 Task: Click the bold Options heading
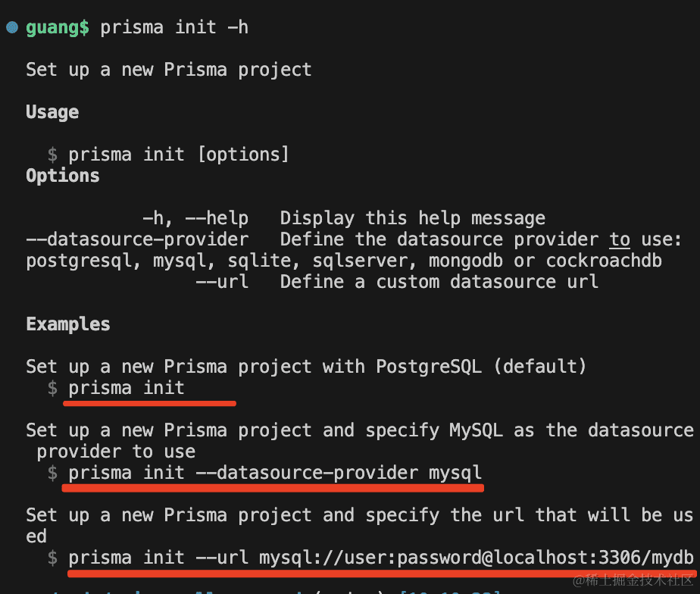click(x=63, y=176)
